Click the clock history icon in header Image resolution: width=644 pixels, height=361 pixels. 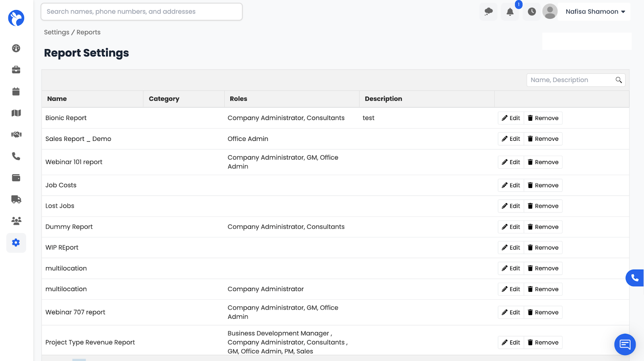(532, 12)
